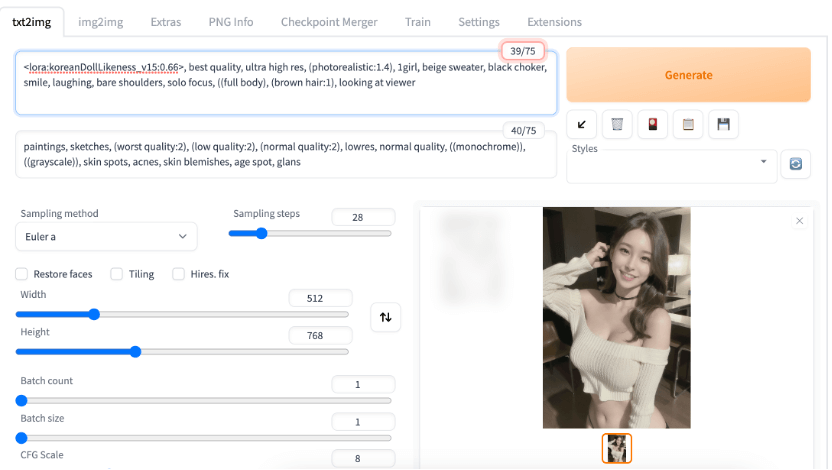
Task: Click the red card extra networks icon
Action: [653, 124]
